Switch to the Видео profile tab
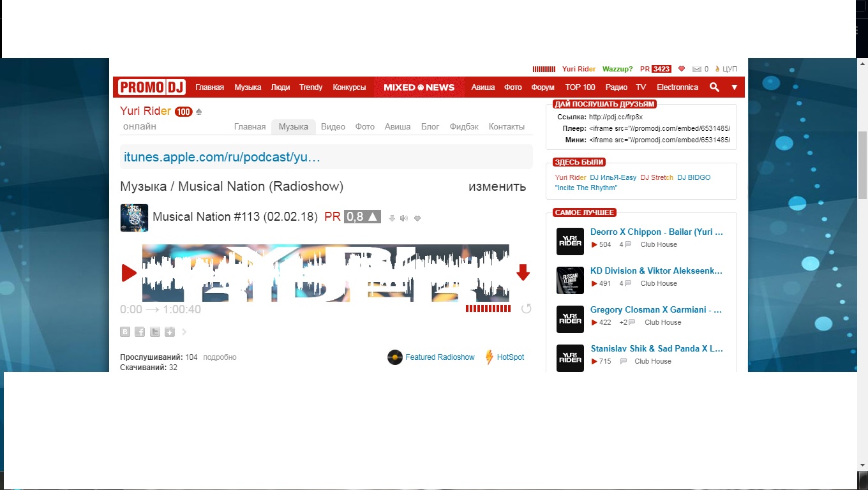The width and height of the screenshot is (868, 490). [333, 126]
